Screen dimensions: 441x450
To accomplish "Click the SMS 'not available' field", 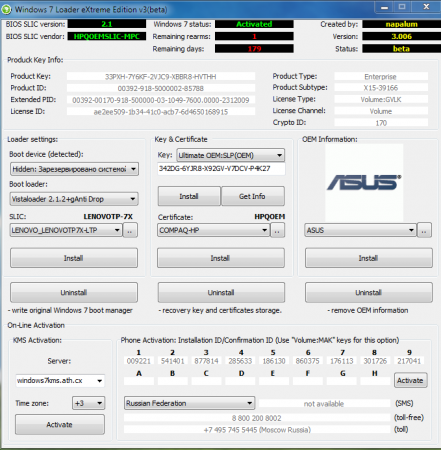I will pos(324,404).
